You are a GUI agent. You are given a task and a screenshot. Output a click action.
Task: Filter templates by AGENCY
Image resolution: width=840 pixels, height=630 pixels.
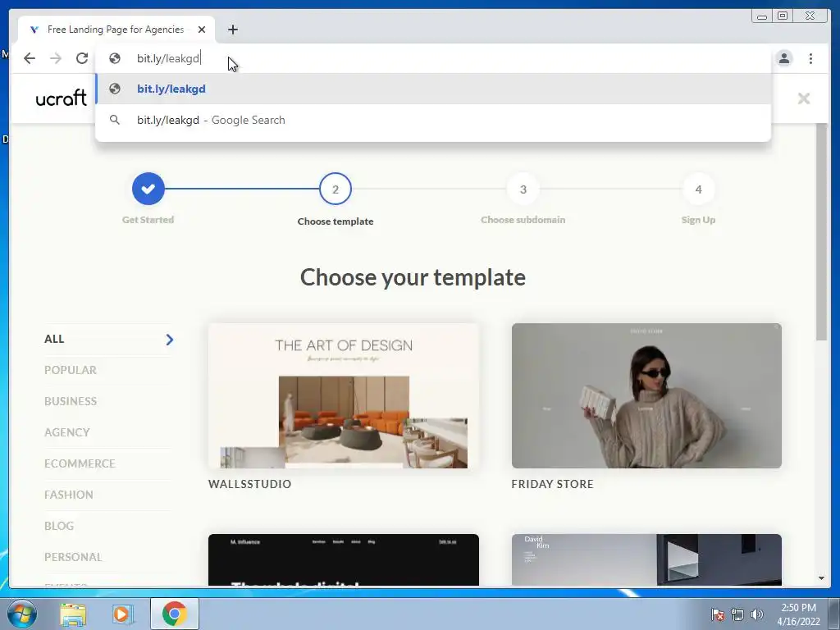pos(67,432)
